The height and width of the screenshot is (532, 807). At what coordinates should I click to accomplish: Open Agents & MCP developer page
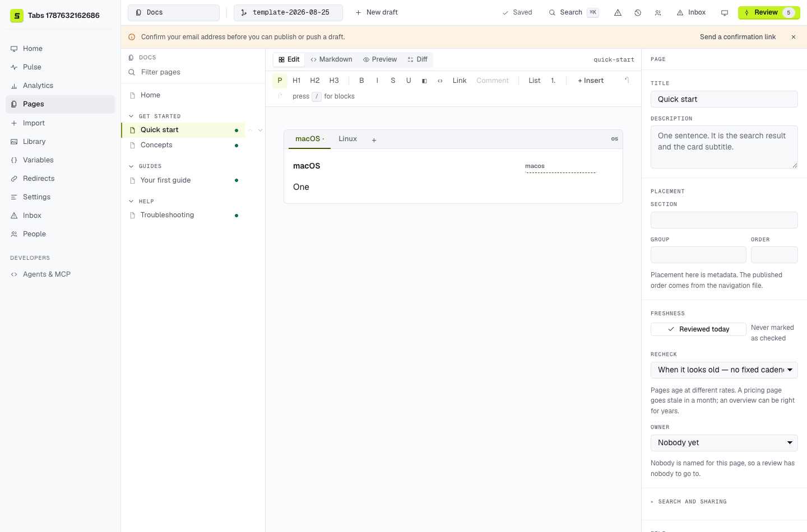pyautogui.click(x=60, y=274)
